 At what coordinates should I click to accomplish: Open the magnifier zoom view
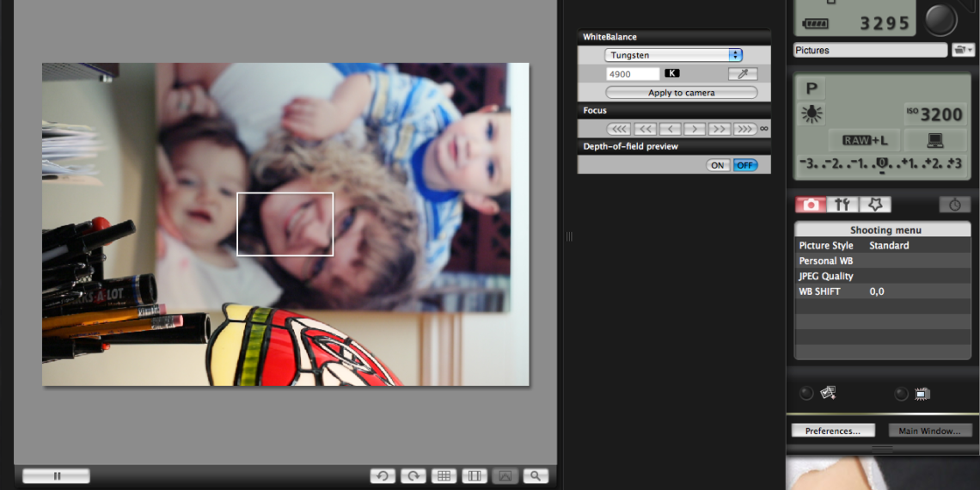point(536,476)
